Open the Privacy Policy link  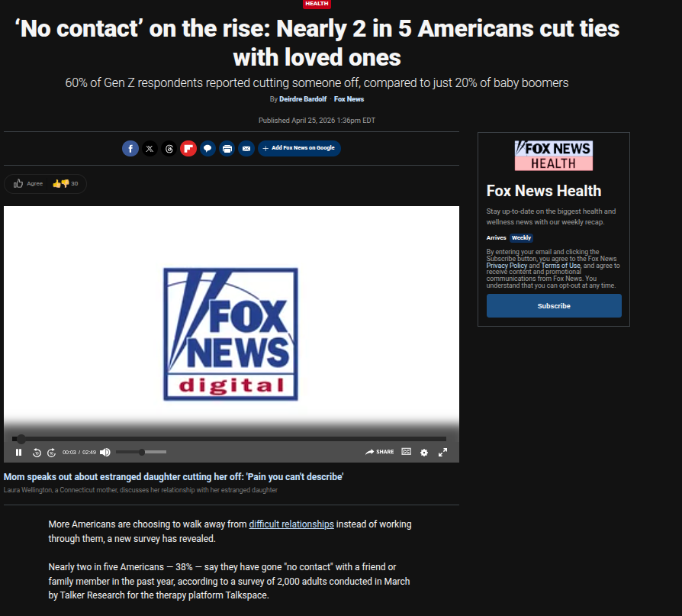(507, 266)
